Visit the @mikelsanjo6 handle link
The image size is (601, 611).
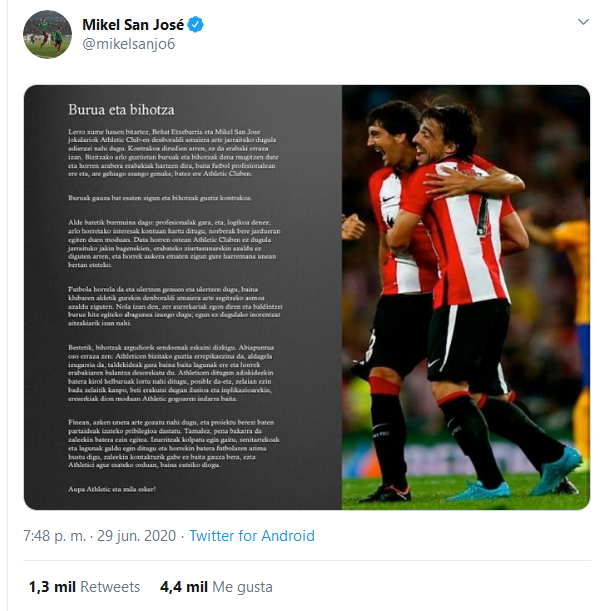(x=129, y=44)
